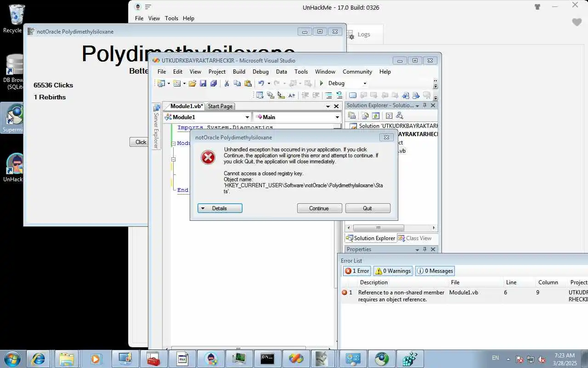Click the EN language indicator in system tray
Image resolution: width=588 pixels, height=368 pixels.
coord(495,358)
